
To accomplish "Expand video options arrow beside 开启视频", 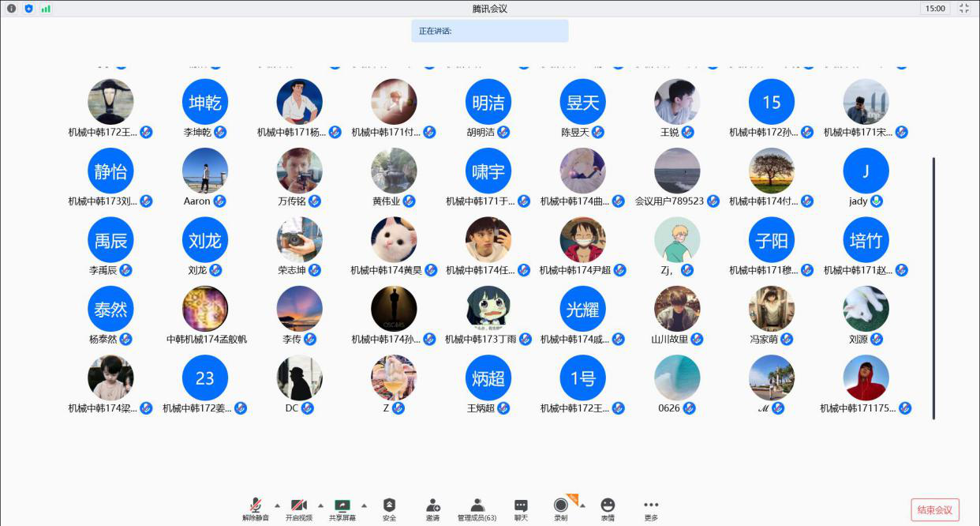I will (x=320, y=505).
